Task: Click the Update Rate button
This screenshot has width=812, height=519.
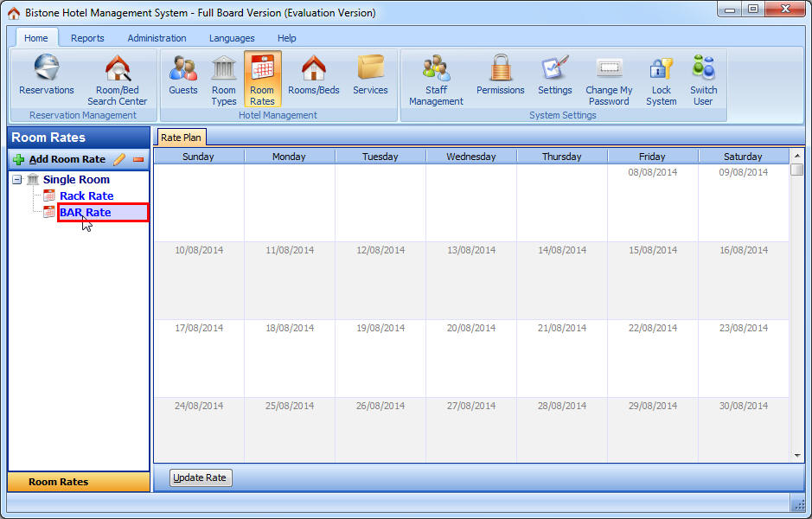Action: click(201, 477)
